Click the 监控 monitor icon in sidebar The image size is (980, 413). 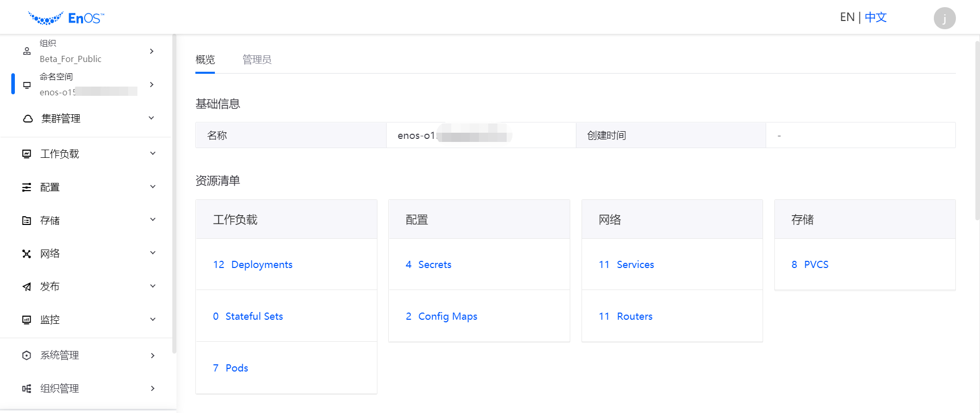27,320
